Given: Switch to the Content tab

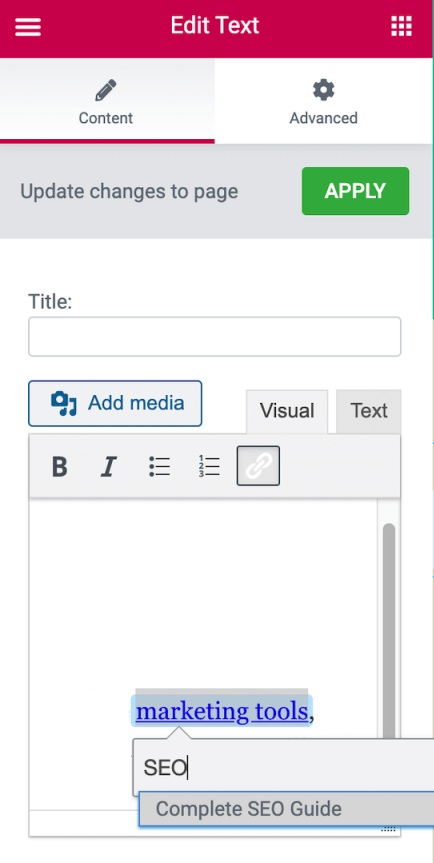Looking at the screenshot, I should (x=107, y=101).
